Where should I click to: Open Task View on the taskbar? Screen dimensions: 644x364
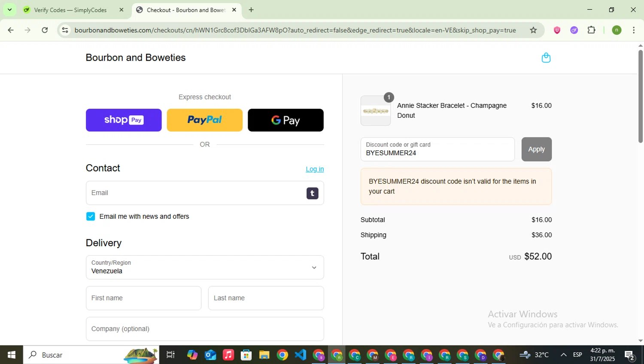point(170,355)
